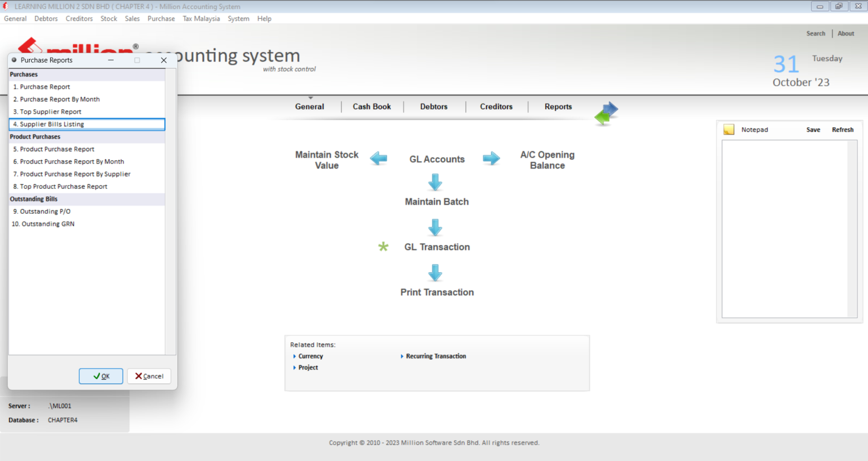Switch to the Creditors tab
This screenshot has width=868, height=461.
point(496,106)
